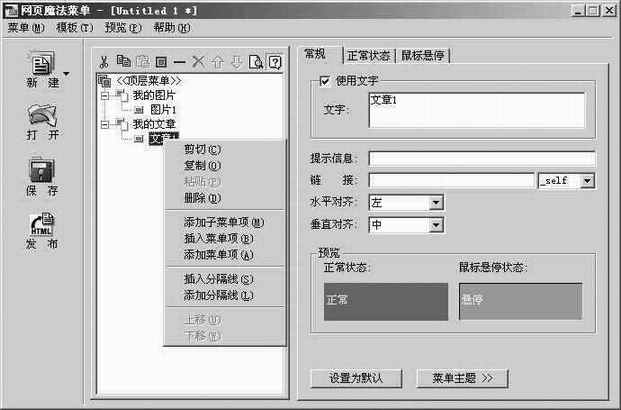
Task: Close the 网页魔法菜单 window
Action: tap(609, 11)
